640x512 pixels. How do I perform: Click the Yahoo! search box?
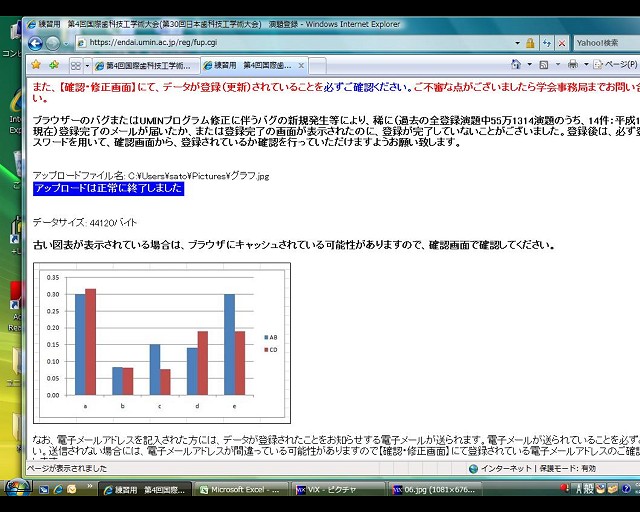click(607, 42)
